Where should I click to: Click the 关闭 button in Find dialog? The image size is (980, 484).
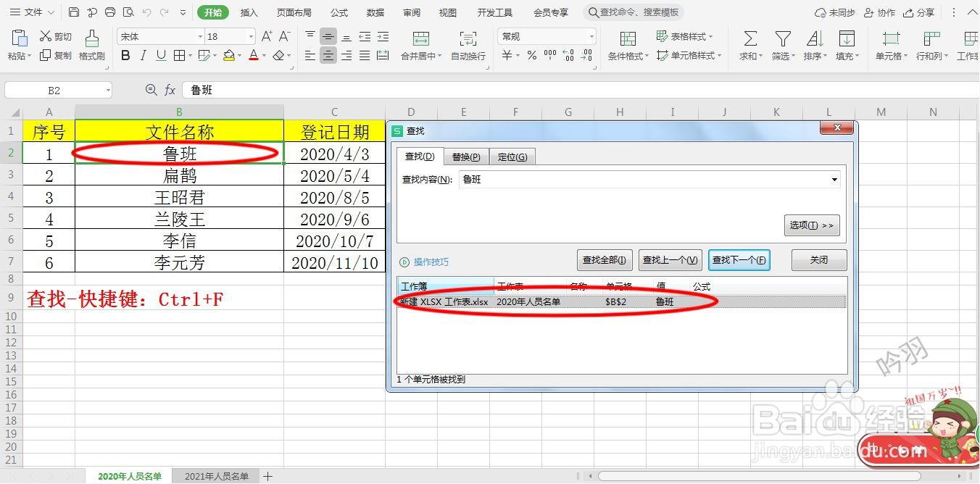[x=819, y=260]
